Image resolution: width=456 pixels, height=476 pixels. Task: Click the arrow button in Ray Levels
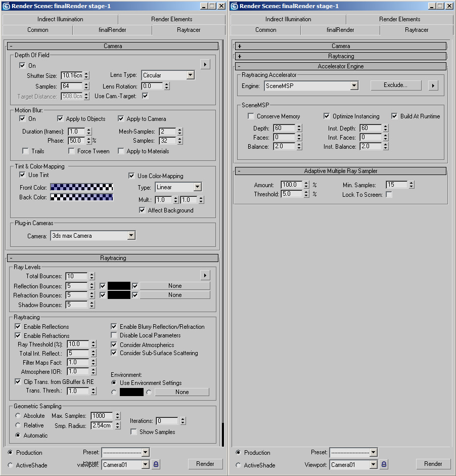[205, 275]
